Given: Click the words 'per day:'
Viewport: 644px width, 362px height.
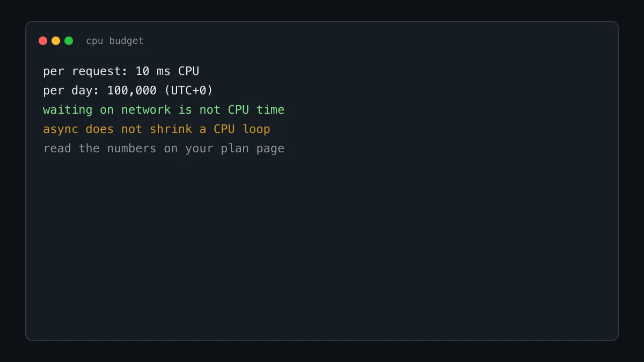Looking at the screenshot, I should pyautogui.click(x=71, y=91).
